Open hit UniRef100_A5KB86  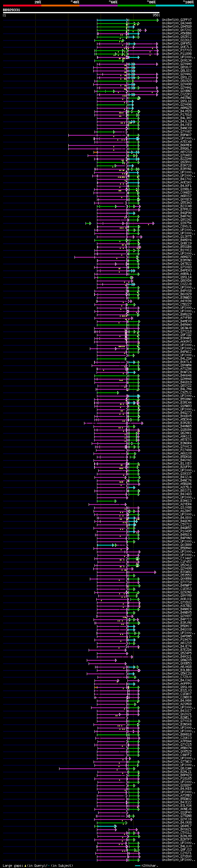coord(176,33)
